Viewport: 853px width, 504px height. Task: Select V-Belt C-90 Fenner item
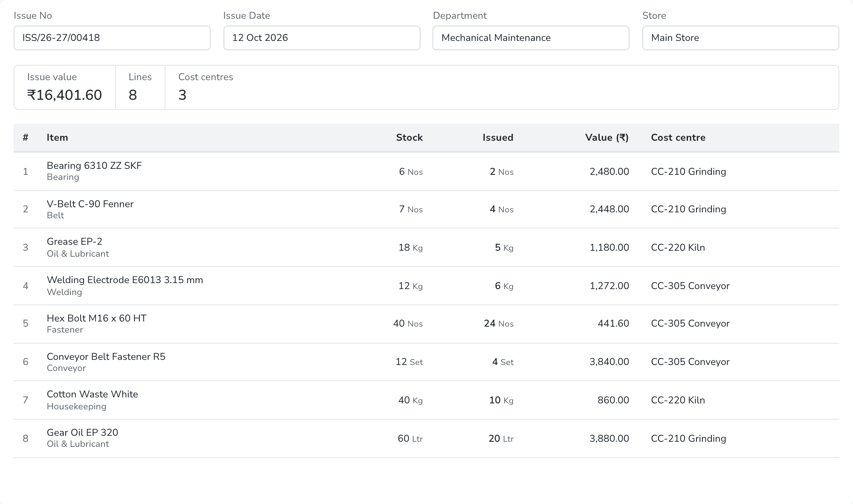(90, 204)
